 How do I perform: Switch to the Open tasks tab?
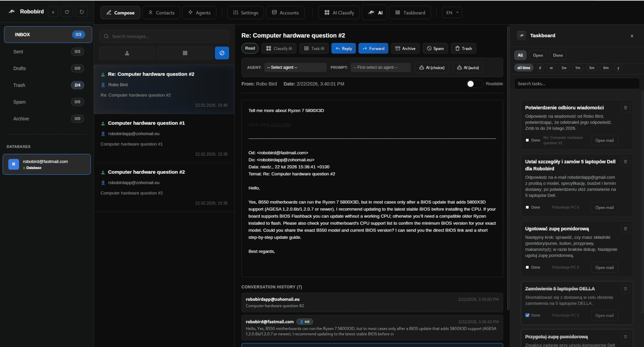tap(538, 55)
